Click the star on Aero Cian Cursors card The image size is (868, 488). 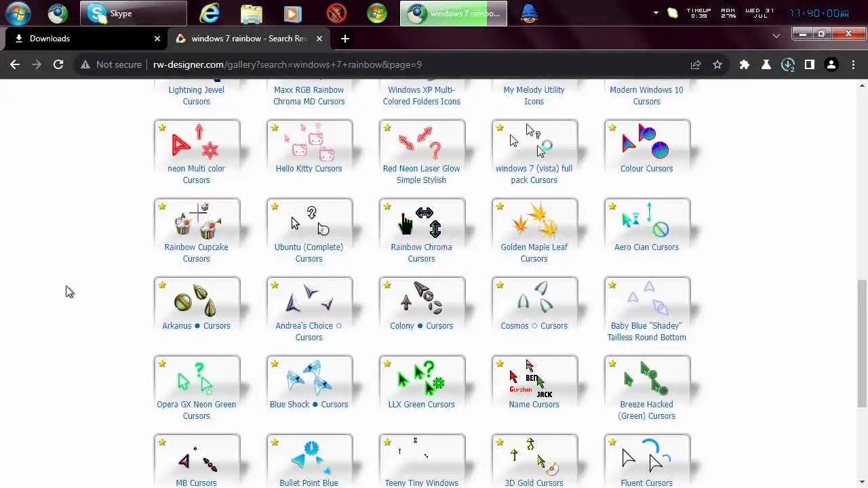[x=612, y=206]
